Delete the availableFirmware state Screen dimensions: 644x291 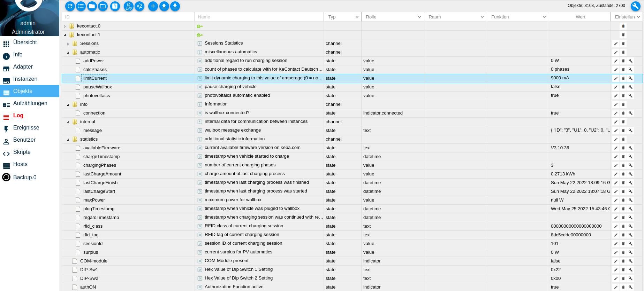[623, 148]
